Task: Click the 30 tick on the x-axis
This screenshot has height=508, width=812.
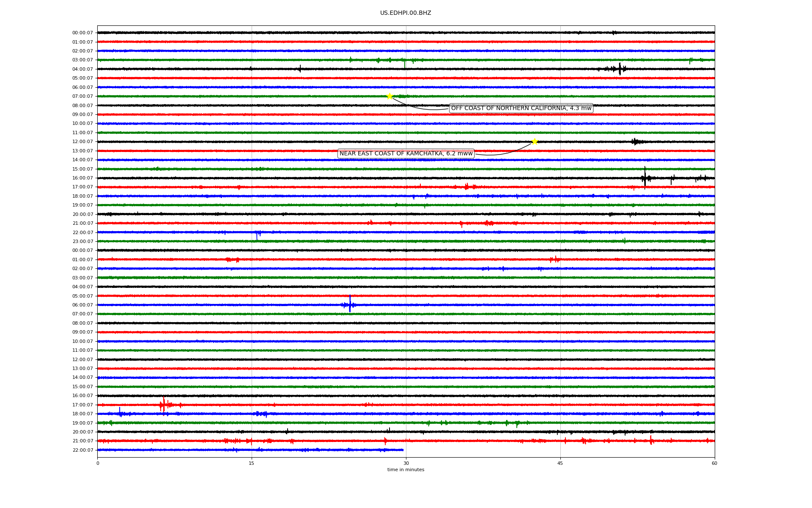Action: click(x=406, y=463)
